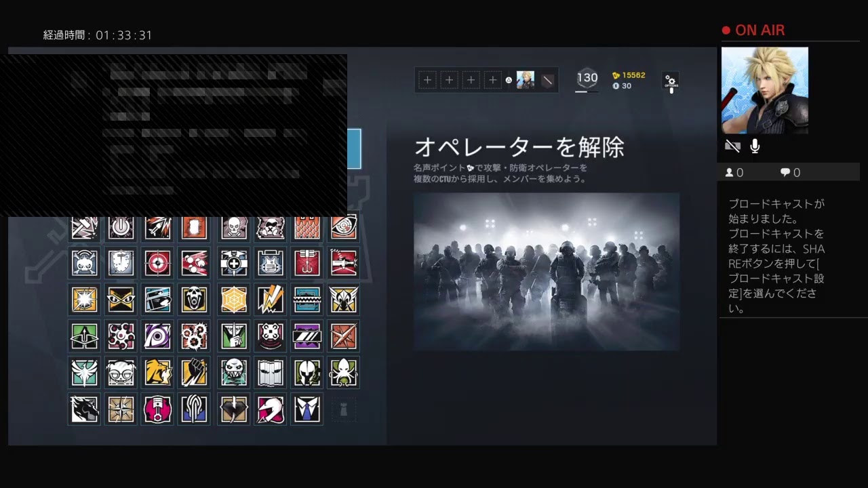Select Echo drone operator icon

pos(271,336)
